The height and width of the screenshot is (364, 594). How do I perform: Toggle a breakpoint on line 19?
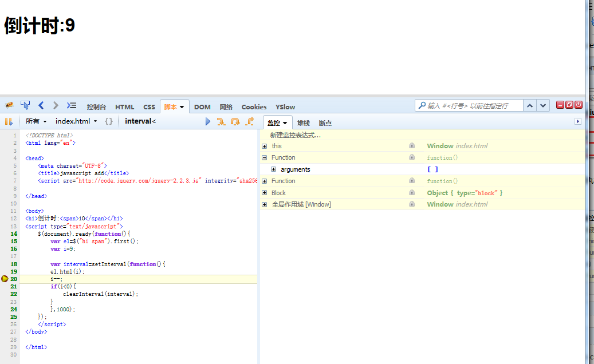click(x=14, y=272)
